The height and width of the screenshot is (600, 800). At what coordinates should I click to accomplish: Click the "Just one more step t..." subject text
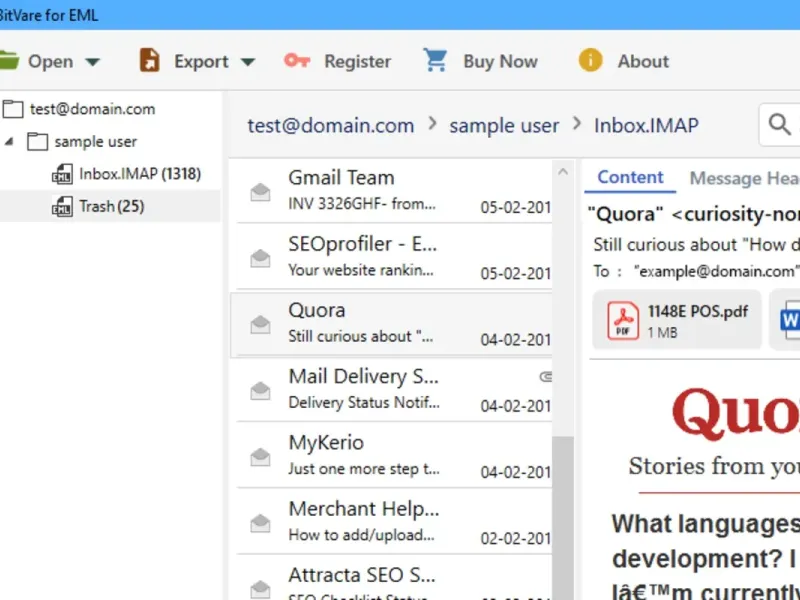[364, 469]
